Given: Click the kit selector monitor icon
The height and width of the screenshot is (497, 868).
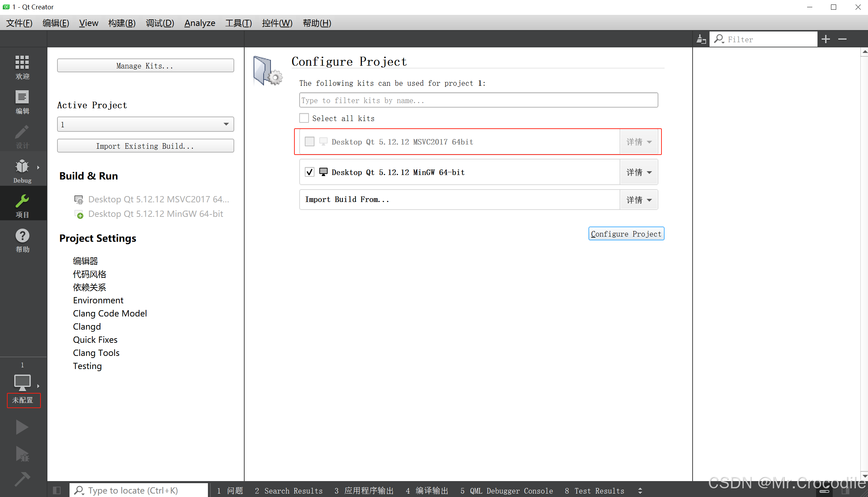Looking at the screenshot, I should point(22,382).
